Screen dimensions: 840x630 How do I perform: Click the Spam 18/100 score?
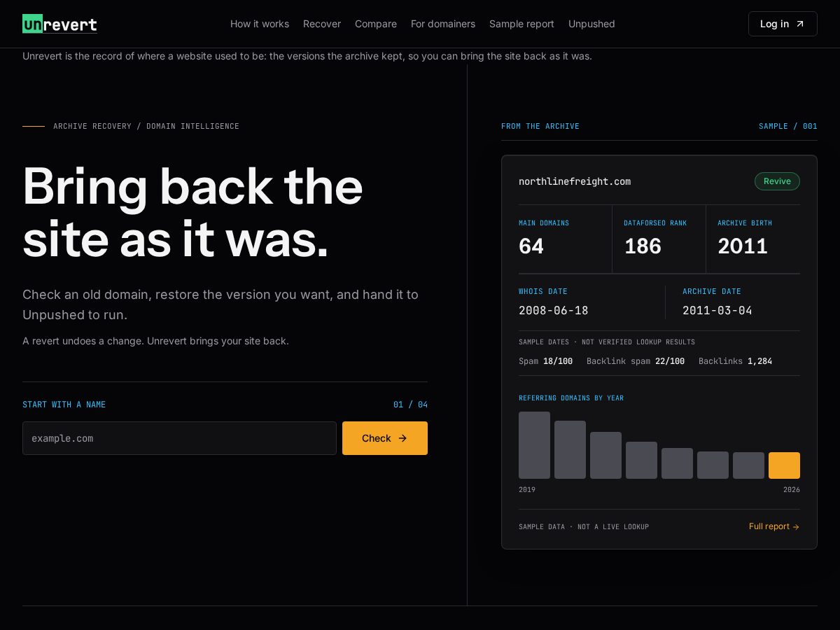[546, 361]
